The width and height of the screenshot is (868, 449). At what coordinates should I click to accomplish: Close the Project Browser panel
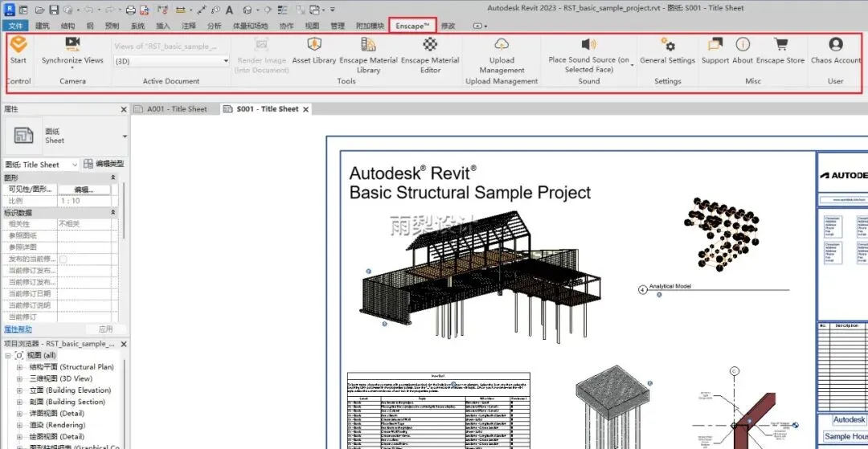(x=124, y=344)
